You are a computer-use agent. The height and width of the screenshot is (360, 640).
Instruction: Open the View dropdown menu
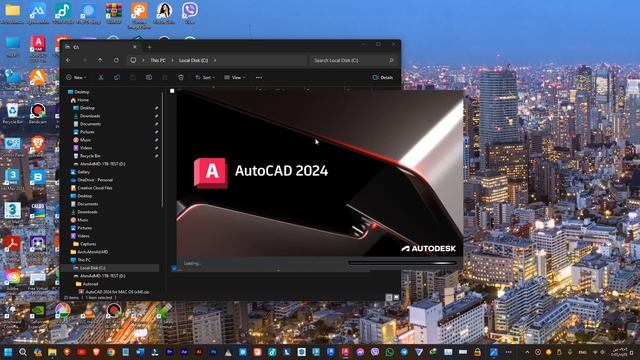tap(235, 77)
